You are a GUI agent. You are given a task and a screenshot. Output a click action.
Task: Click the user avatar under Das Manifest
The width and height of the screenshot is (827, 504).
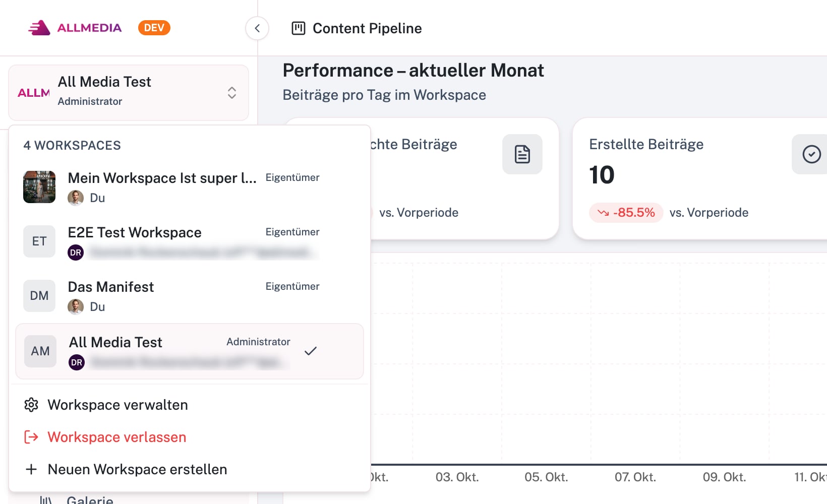(76, 307)
